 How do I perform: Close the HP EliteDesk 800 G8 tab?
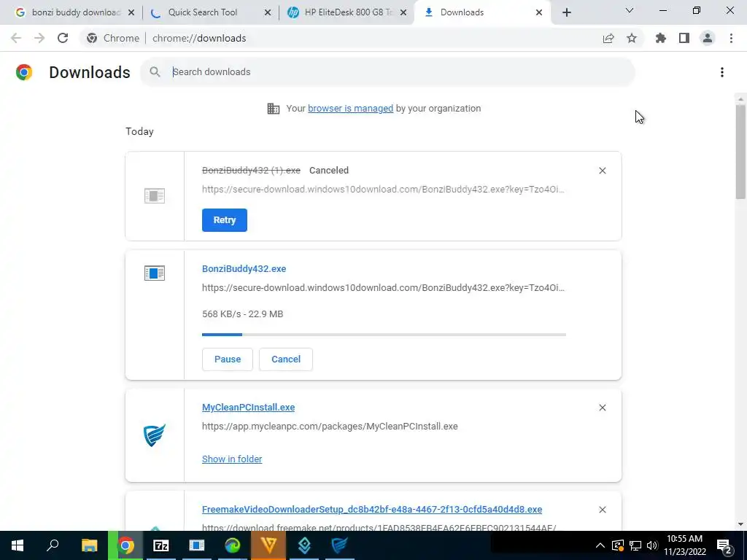click(403, 12)
